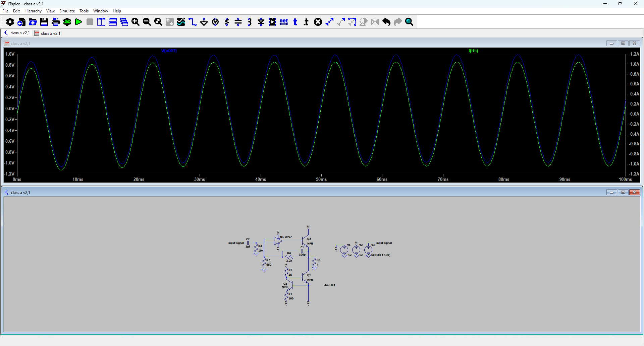Add a net name label
644x346 pixels.
click(x=284, y=22)
